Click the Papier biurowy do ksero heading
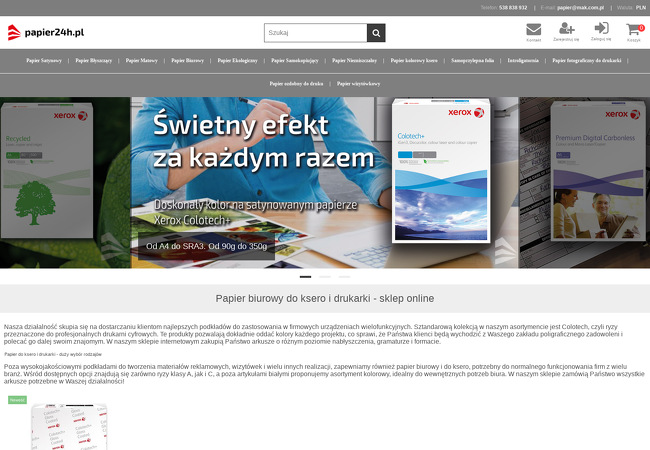 pyautogui.click(x=325, y=298)
